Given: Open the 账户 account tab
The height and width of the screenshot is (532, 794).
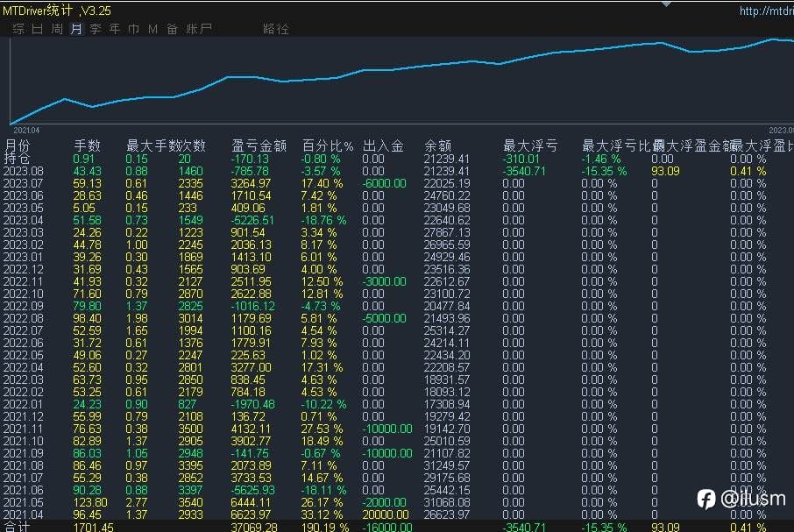Looking at the screenshot, I should click(198, 29).
